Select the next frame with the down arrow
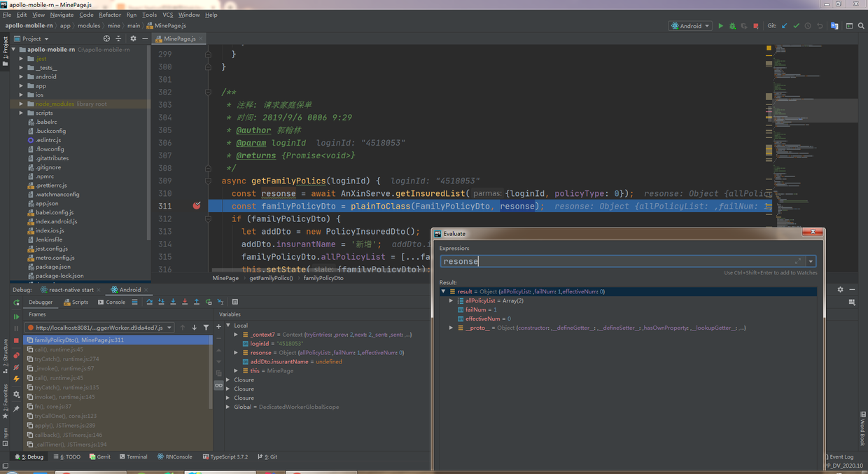Image resolution: width=868 pixels, height=474 pixels. click(x=195, y=327)
